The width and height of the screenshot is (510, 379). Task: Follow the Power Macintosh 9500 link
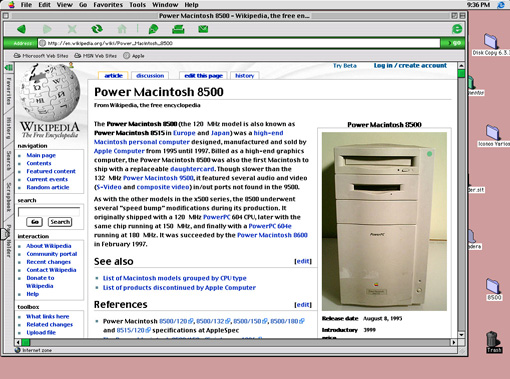coord(158,178)
